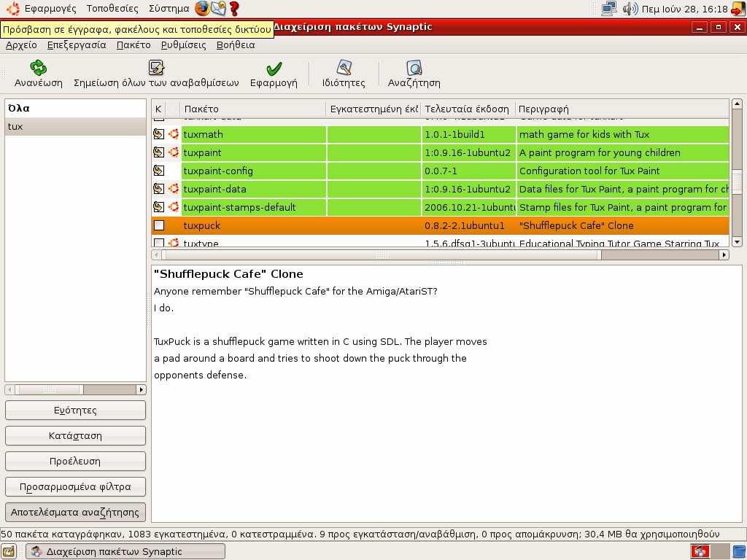Select the Όλα filter entry

tap(75, 108)
